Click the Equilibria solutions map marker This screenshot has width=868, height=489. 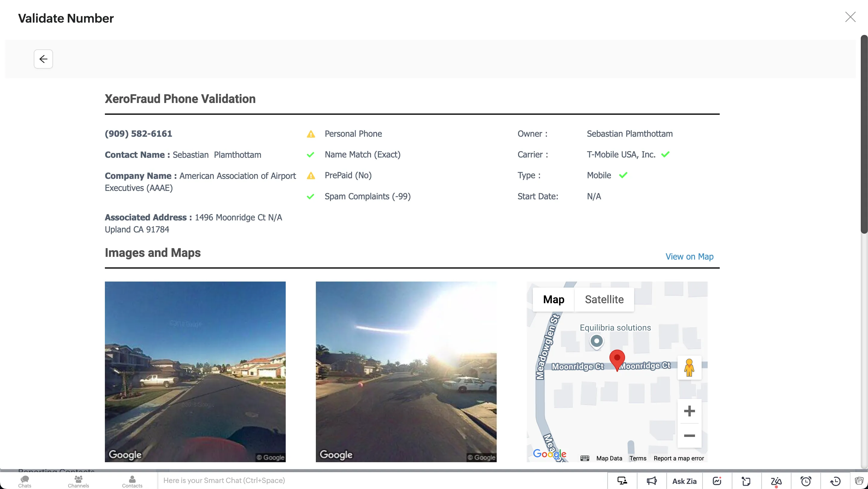pyautogui.click(x=596, y=341)
